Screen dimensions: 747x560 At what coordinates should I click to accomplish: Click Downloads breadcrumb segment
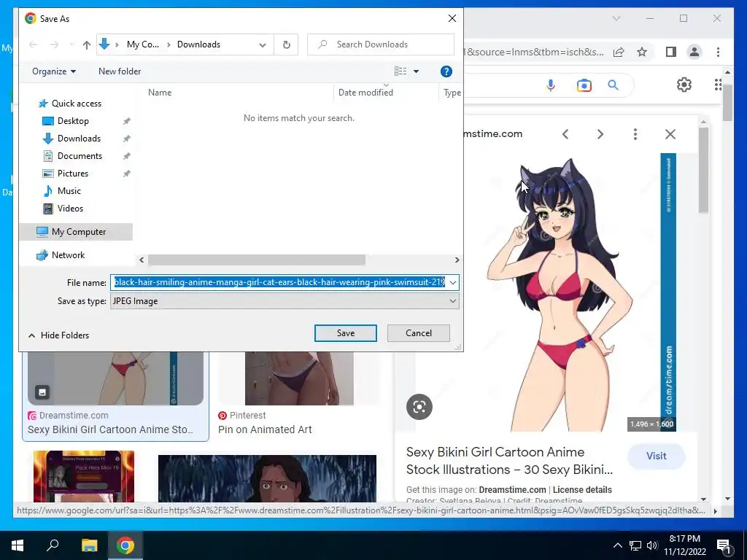198,44
